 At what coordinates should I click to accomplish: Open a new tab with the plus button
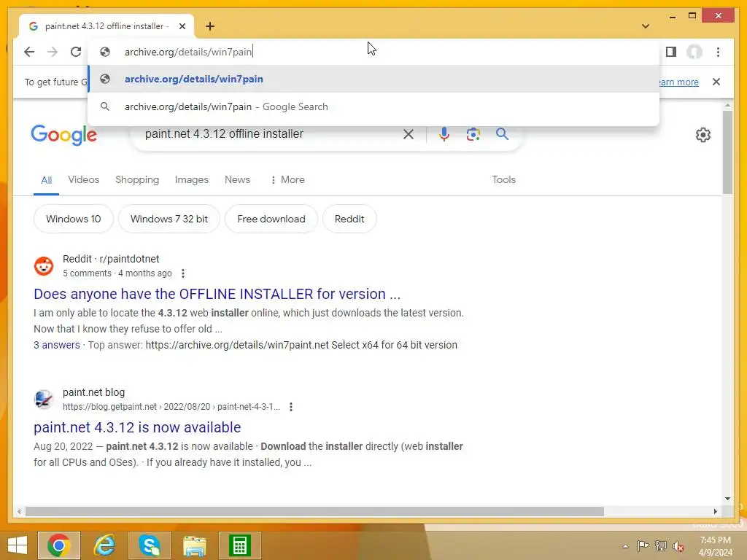210,26
